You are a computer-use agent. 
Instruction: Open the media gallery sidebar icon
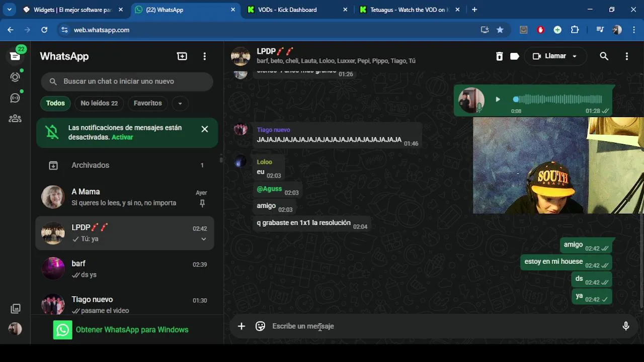16,308
